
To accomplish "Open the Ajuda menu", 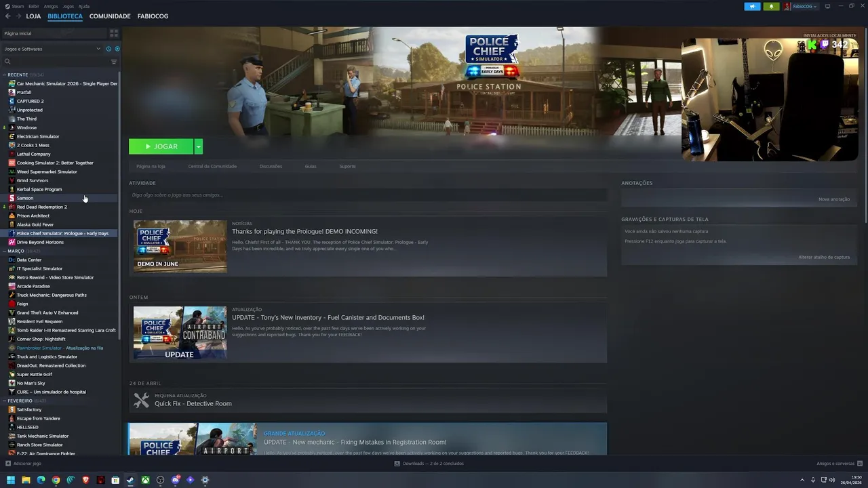I will (83, 6).
